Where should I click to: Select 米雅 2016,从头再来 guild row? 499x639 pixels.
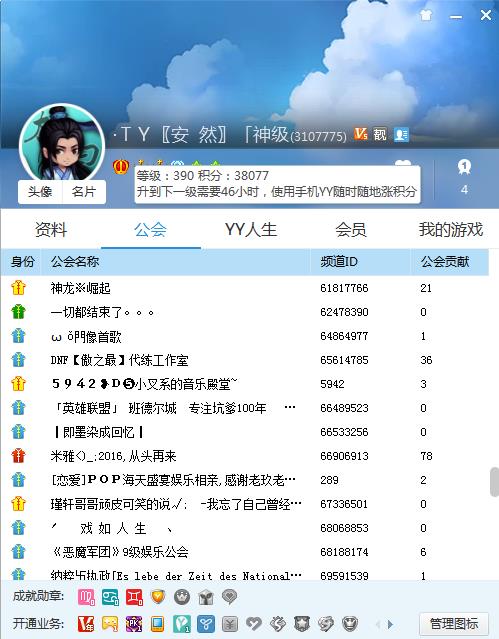click(x=245, y=456)
